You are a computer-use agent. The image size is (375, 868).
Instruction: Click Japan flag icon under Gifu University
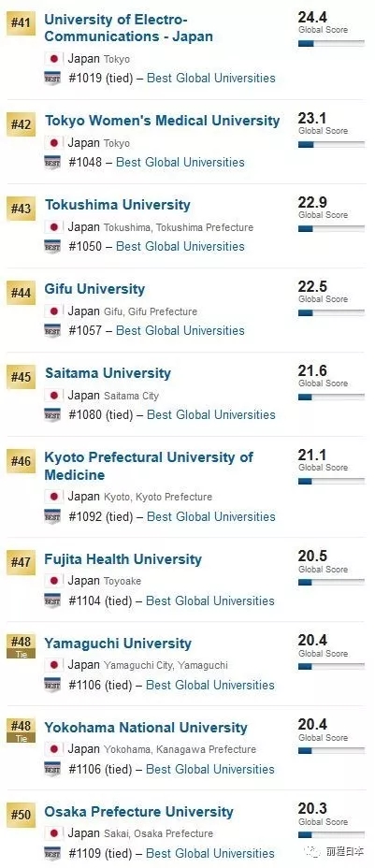[53, 311]
